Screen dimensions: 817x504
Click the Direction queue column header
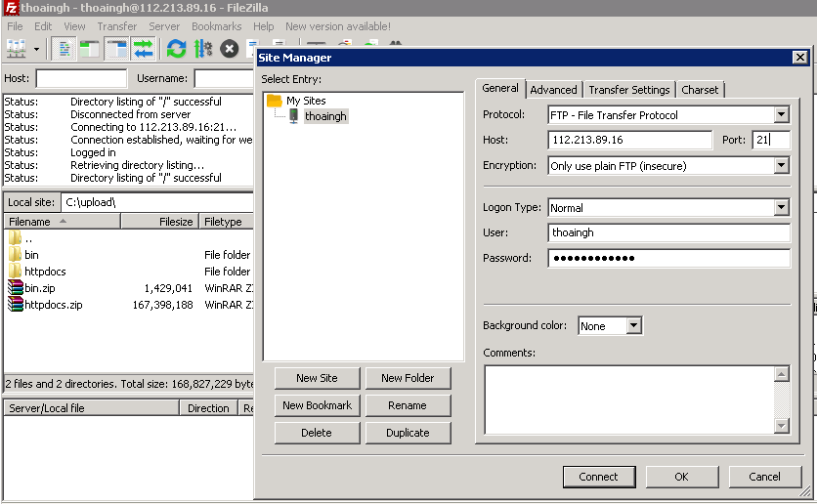click(208, 407)
